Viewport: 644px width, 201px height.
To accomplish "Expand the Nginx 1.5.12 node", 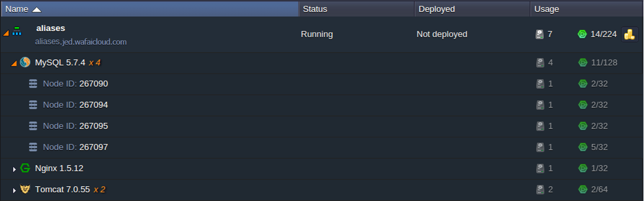I will pyautogui.click(x=14, y=169).
